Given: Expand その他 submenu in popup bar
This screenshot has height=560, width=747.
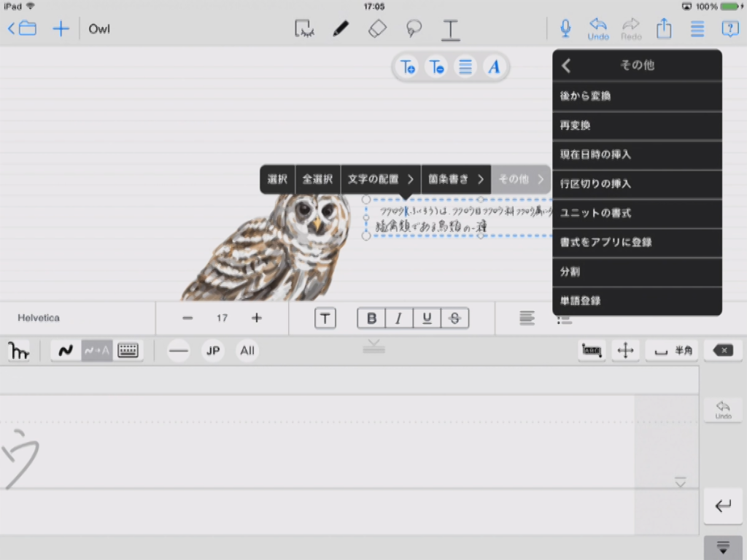Looking at the screenshot, I should (521, 179).
